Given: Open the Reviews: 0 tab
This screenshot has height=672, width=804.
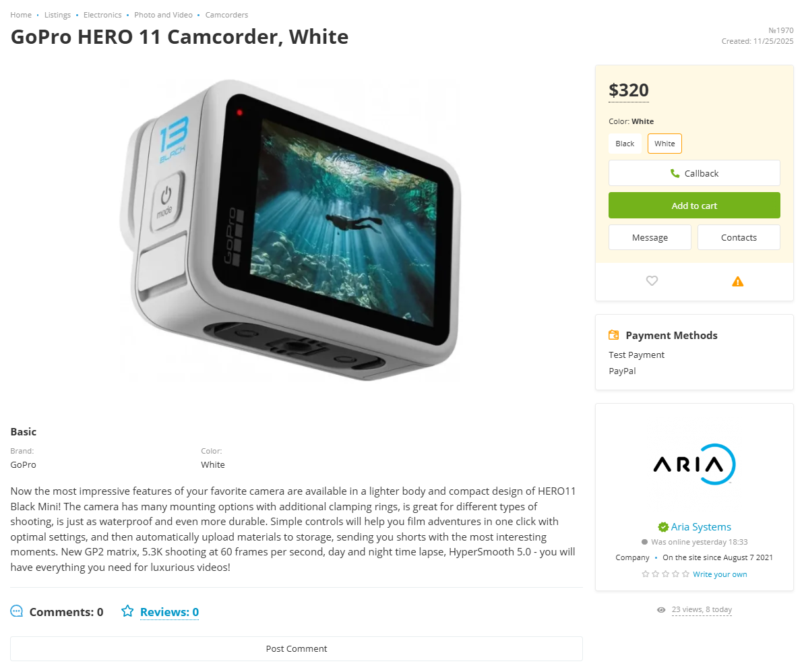Looking at the screenshot, I should 169,612.
